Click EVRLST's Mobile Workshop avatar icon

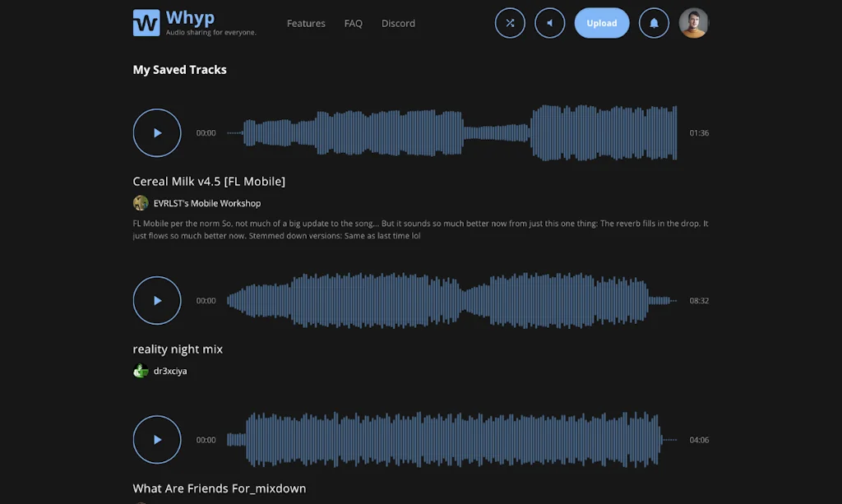tap(141, 203)
